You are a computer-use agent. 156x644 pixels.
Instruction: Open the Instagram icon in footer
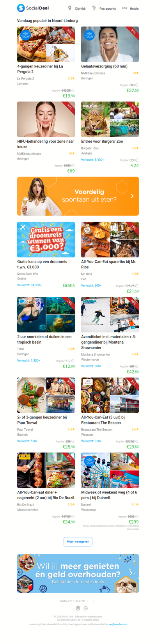tap(78, 608)
